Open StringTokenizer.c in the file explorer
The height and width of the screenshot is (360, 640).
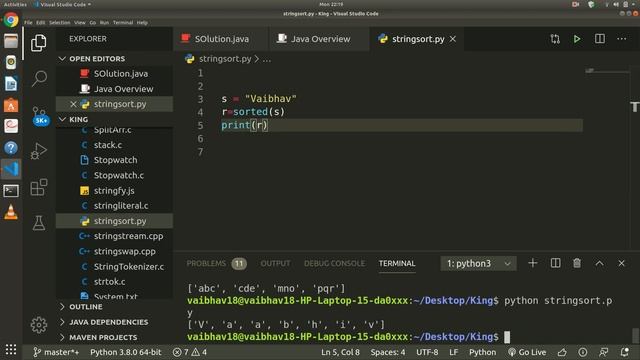click(114, 267)
